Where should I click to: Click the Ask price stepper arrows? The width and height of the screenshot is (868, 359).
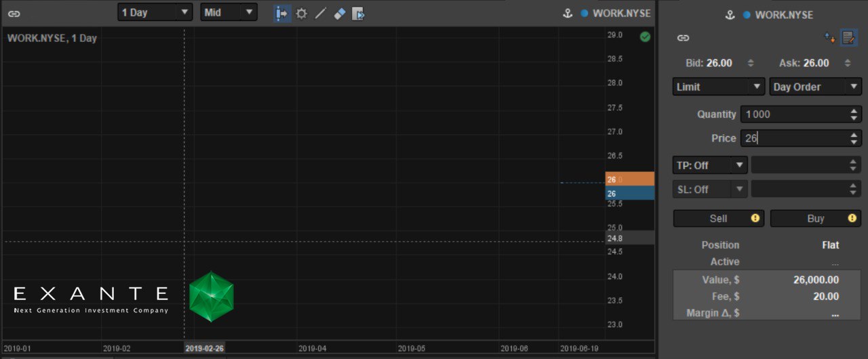(x=847, y=63)
